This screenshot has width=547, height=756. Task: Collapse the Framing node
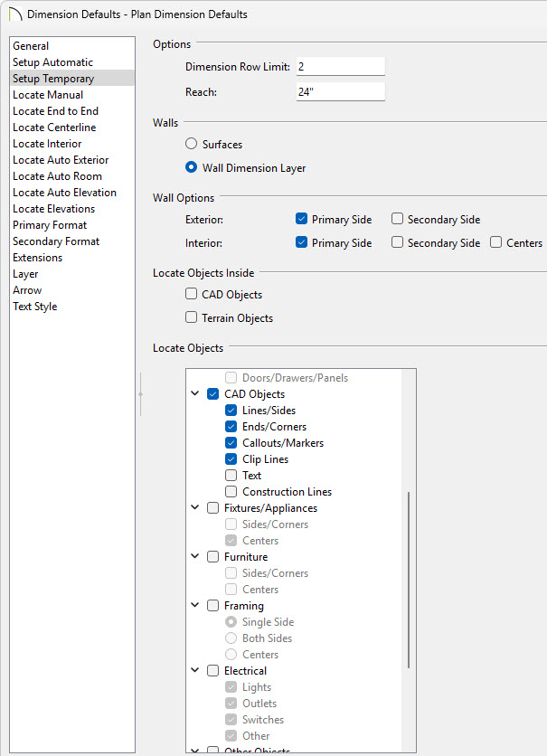pos(195,605)
